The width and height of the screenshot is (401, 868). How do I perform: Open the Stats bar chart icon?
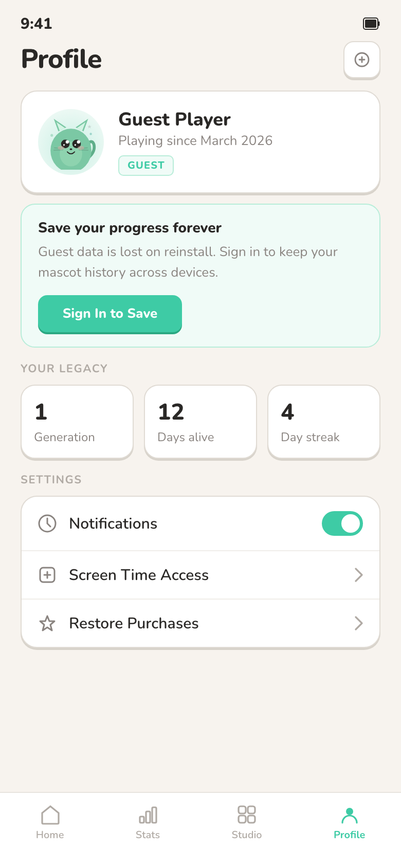148,816
